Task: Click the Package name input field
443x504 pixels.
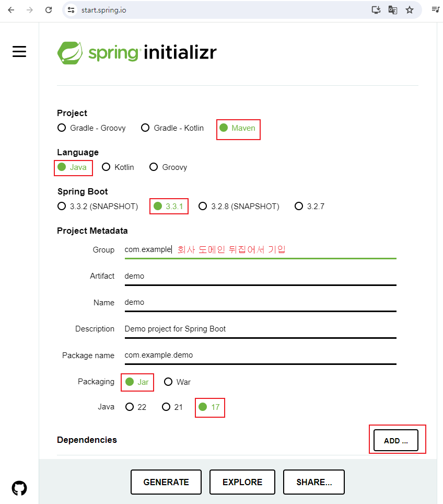Action: pos(261,355)
